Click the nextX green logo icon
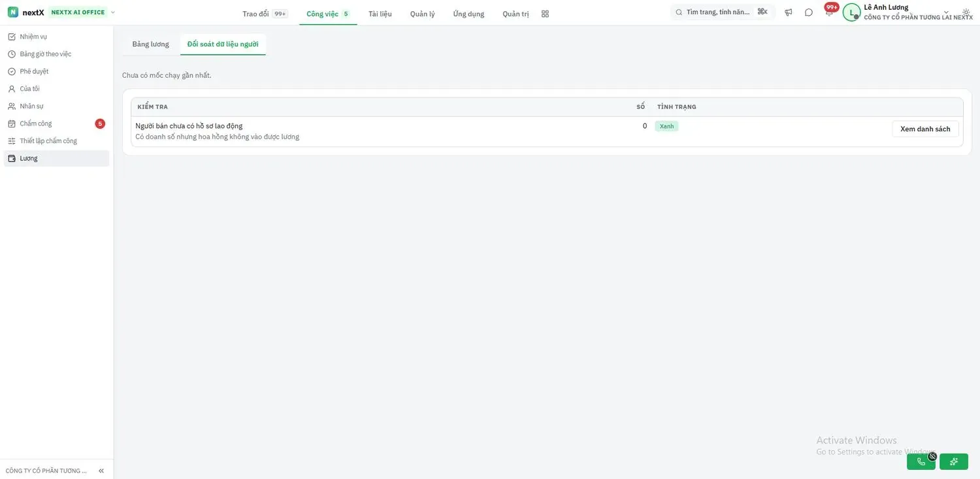This screenshot has height=479, width=980. click(13, 12)
